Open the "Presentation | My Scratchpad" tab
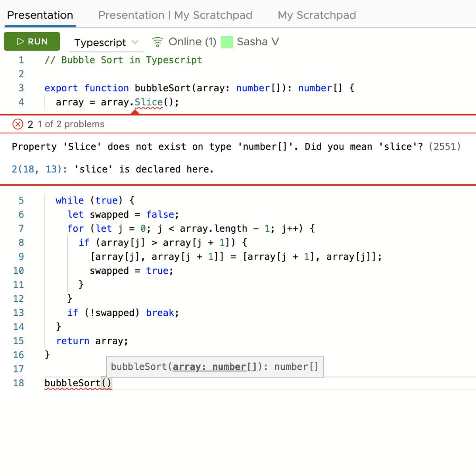476x476 pixels. [175, 15]
